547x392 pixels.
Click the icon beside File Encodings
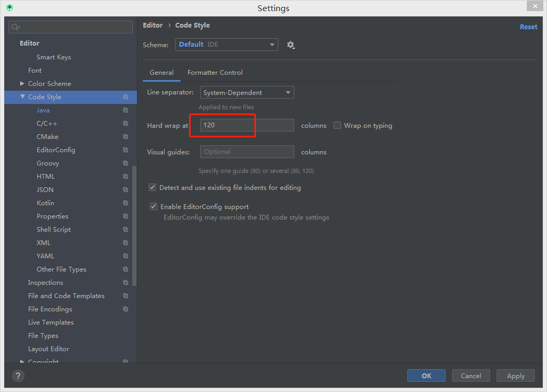click(x=125, y=309)
